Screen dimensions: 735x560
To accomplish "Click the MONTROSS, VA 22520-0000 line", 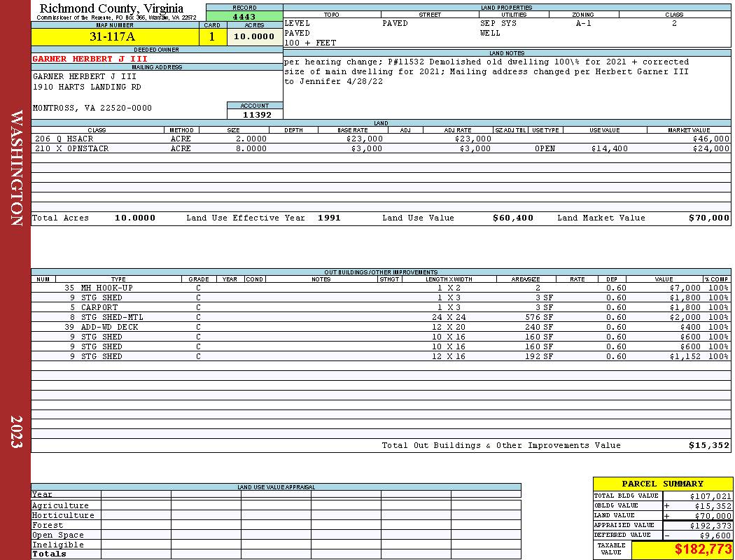I will pyautogui.click(x=92, y=108).
